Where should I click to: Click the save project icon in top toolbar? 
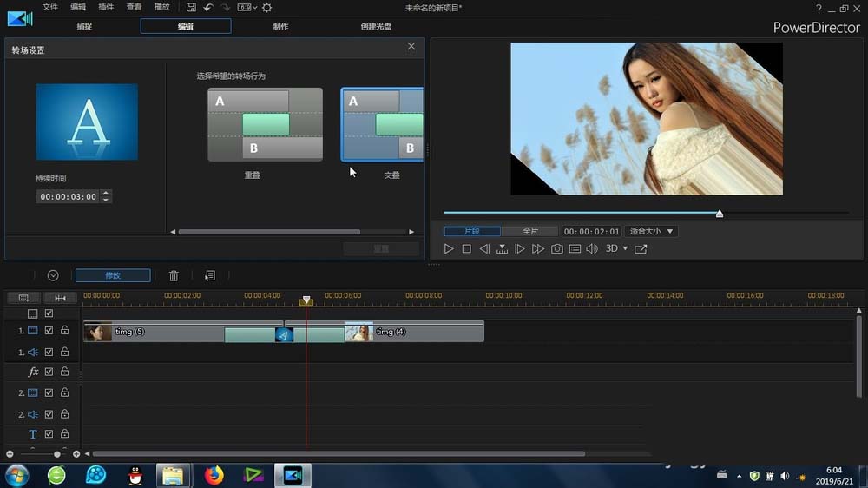[x=191, y=8]
